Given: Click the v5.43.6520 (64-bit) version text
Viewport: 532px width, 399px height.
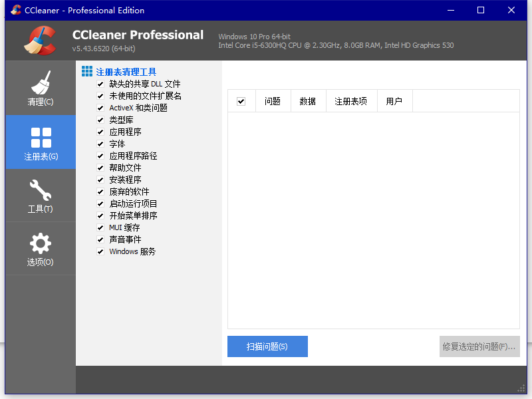Looking at the screenshot, I should pyautogui.click(x=104, y=49).
